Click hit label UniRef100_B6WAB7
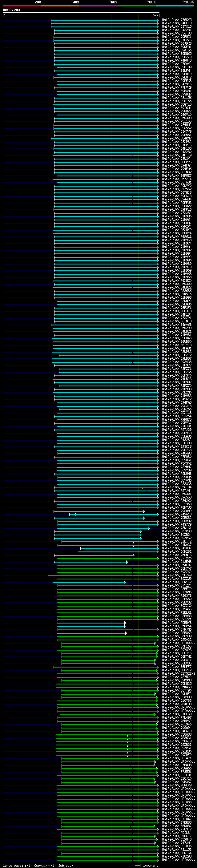 [177, 826]
